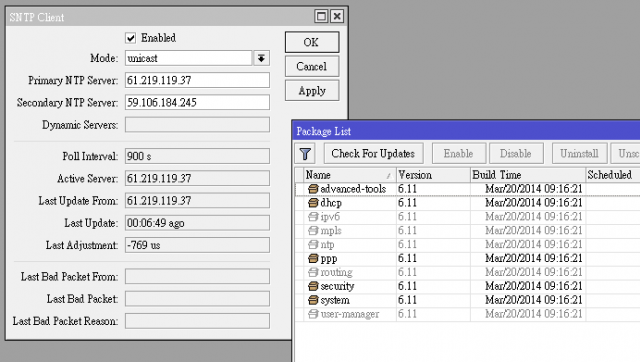Select the disabled routing package icon
The width and height of the screenshot is (640, 362).
tap(313, 272)
